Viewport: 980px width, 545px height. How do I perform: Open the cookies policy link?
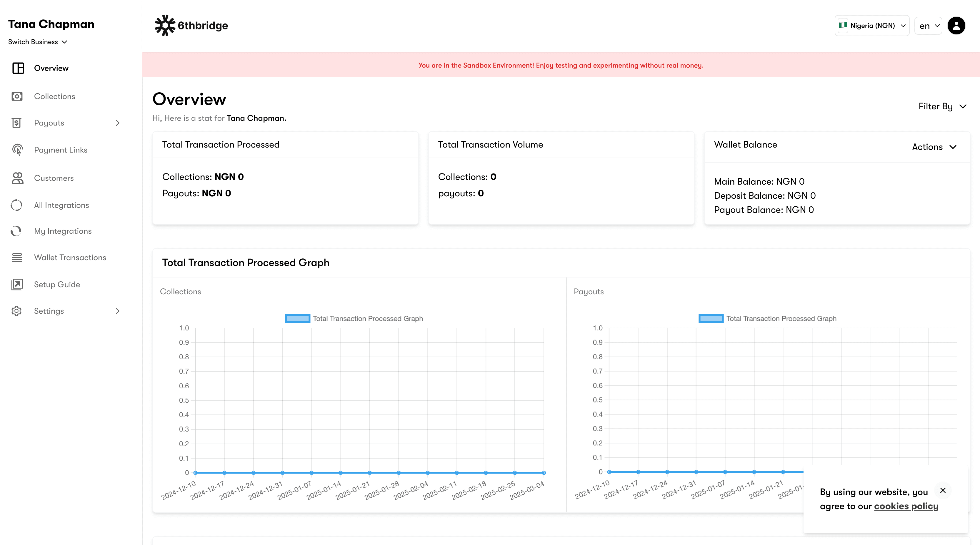(905, 506)
